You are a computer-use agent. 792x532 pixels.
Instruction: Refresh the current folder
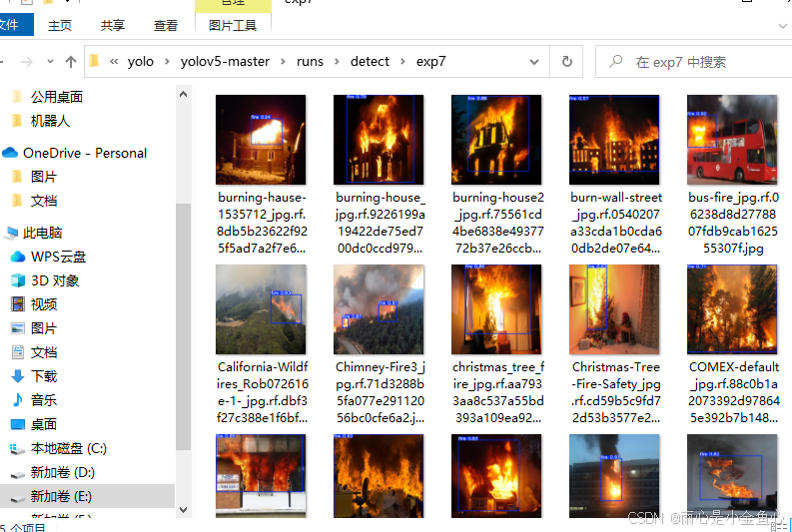(x=566, y=62)
